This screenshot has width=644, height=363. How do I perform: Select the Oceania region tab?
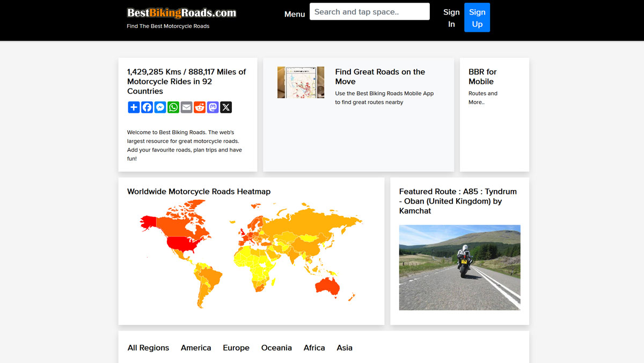click(x=276, y=348)
